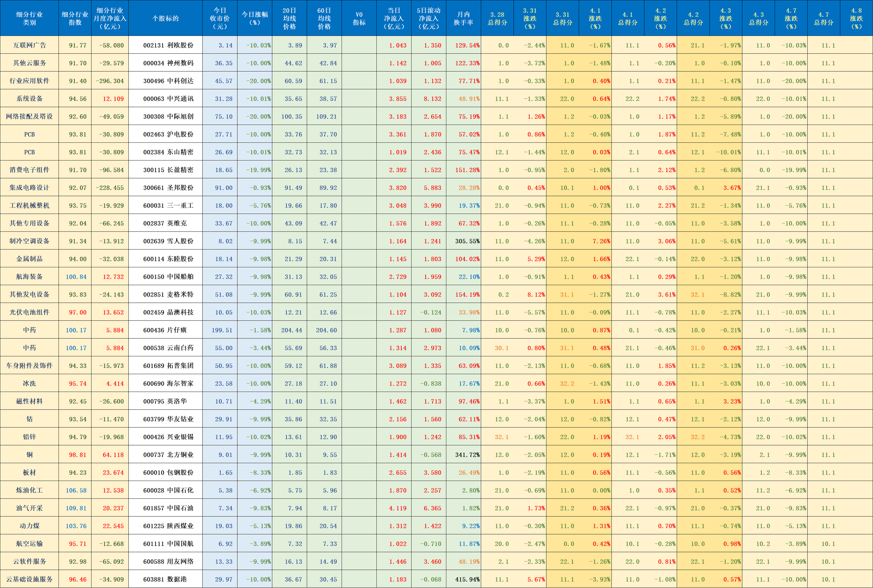
Task: Click turnover rate 341.72%
Action: coord(467,455)
